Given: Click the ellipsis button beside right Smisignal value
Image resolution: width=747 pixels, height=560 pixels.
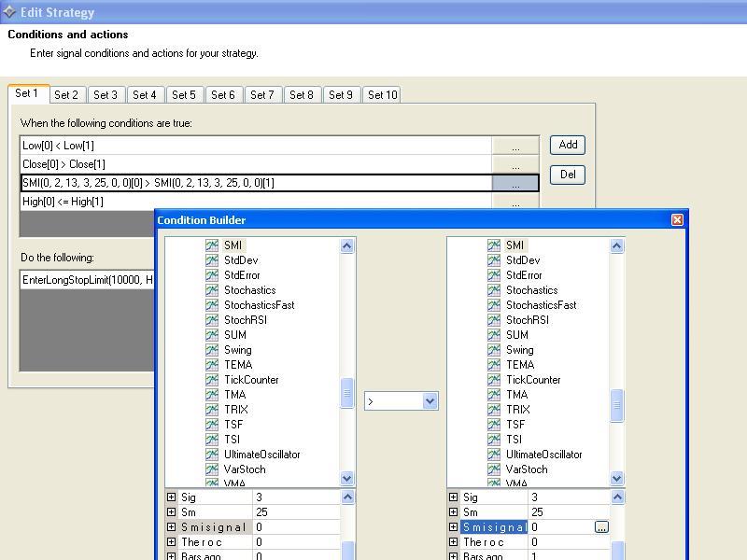Looking at the screenshot, I should 601,527.
